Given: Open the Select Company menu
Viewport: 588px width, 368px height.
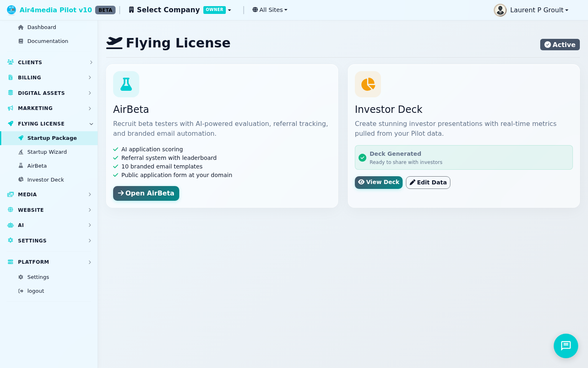Looking at the screenshot, I should tap(180, 9).
